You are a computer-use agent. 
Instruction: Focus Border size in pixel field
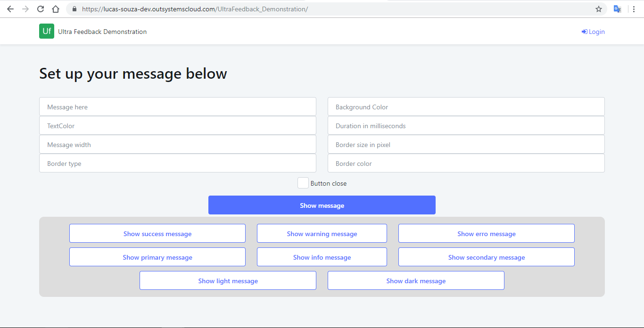tap(466, 144)
